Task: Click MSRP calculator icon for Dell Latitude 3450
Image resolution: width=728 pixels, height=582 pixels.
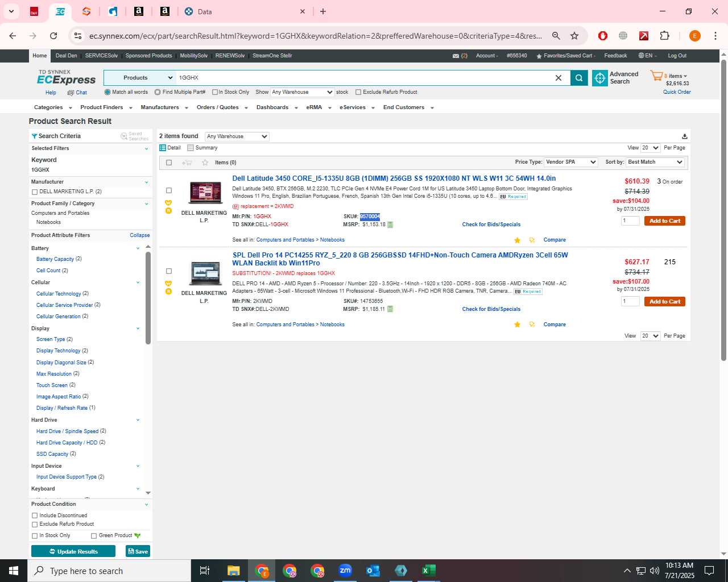Action: tap(390, 225)
